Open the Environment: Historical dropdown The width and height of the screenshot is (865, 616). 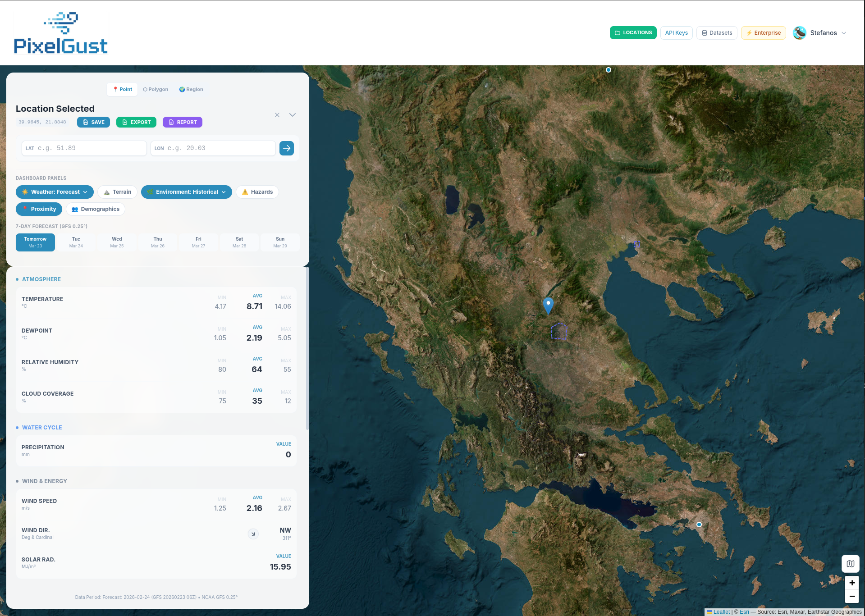(x=224, y=192)
